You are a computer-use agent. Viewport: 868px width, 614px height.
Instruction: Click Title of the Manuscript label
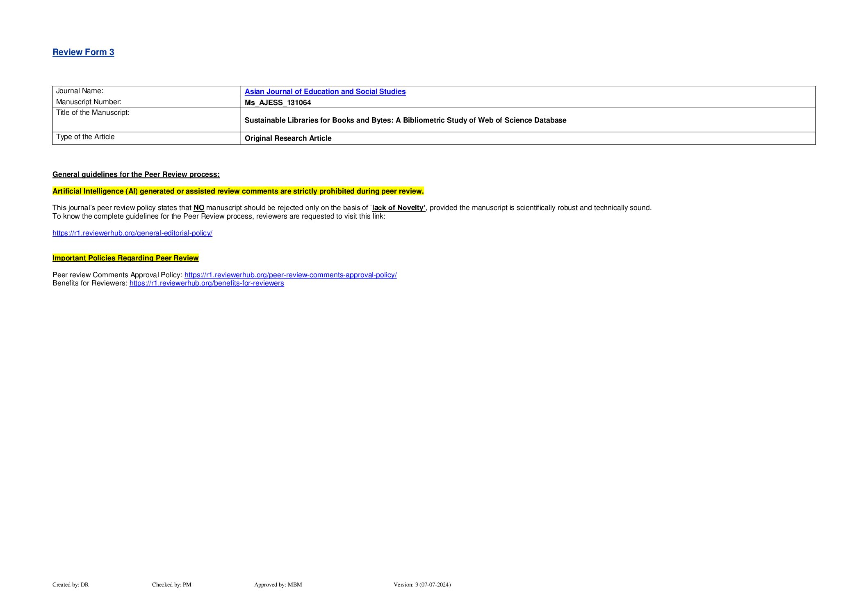click(93, 112)
